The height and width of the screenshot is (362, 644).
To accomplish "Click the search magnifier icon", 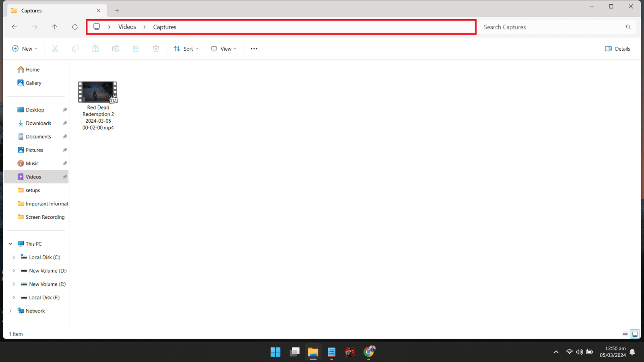I will tap(628, 27).
